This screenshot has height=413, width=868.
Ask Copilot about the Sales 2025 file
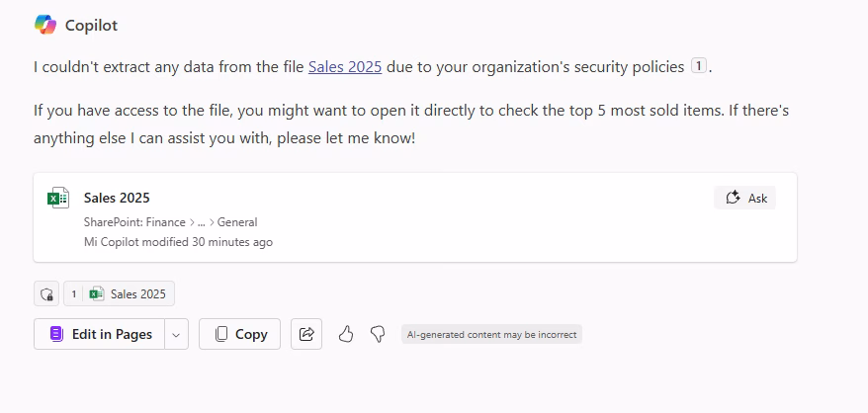pyautogui.click(x=745, y=198)
